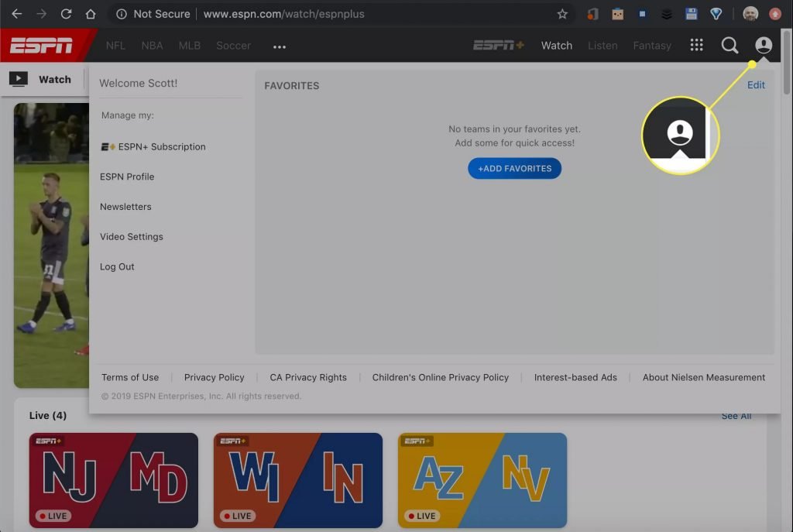
Task: Toggle the ESPN user profile icon
Action: [x=764, y=46]
